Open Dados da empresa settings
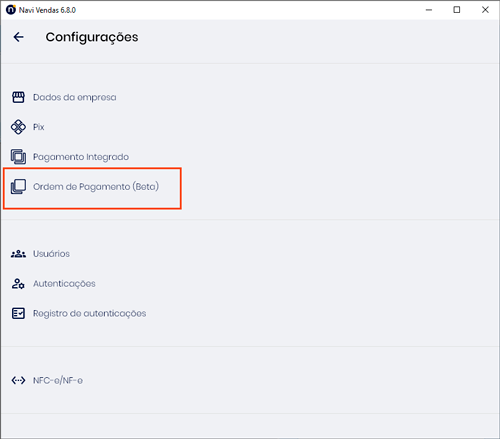 [75, 97]
